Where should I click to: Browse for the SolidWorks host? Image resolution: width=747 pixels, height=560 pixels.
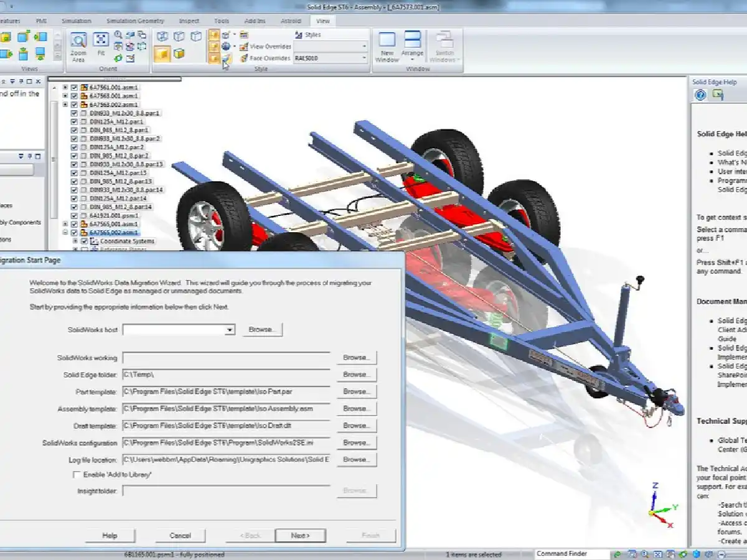pos(261,330)
